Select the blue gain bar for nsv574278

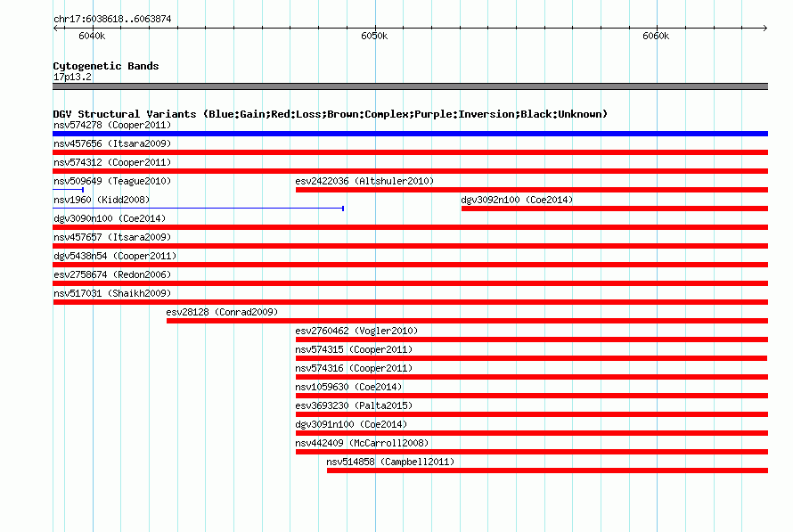(410, 134)
